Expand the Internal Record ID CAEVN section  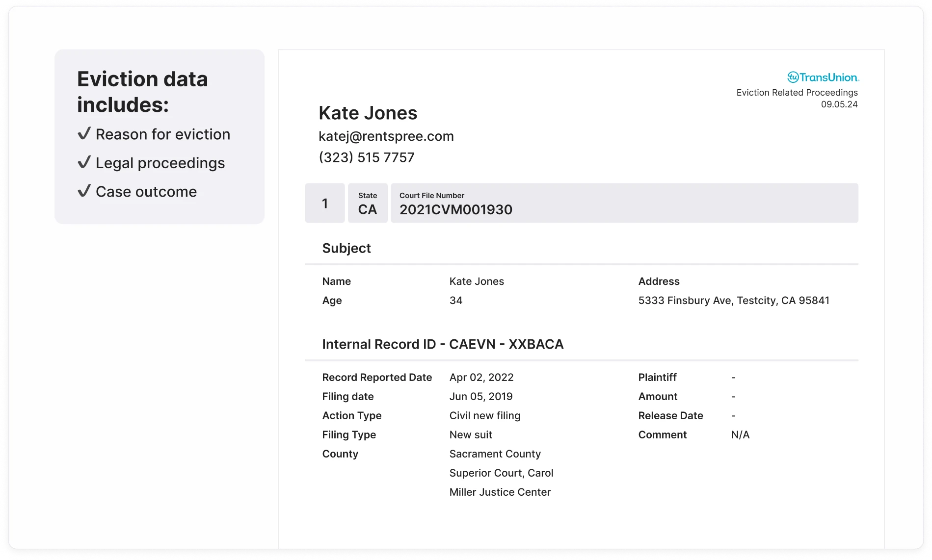point(443,344)
